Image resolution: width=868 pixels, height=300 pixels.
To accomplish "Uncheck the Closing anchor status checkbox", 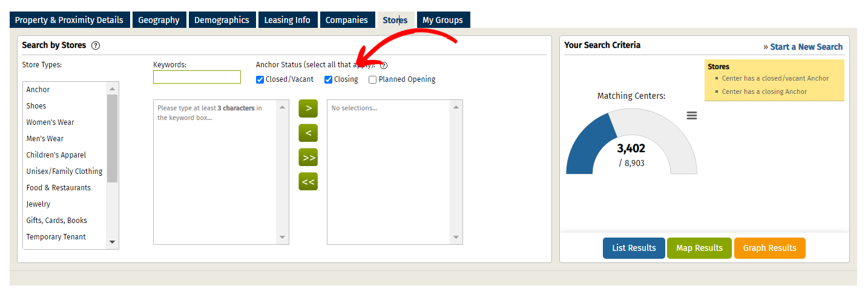I will pyautogui.click(x=329, y=79).
